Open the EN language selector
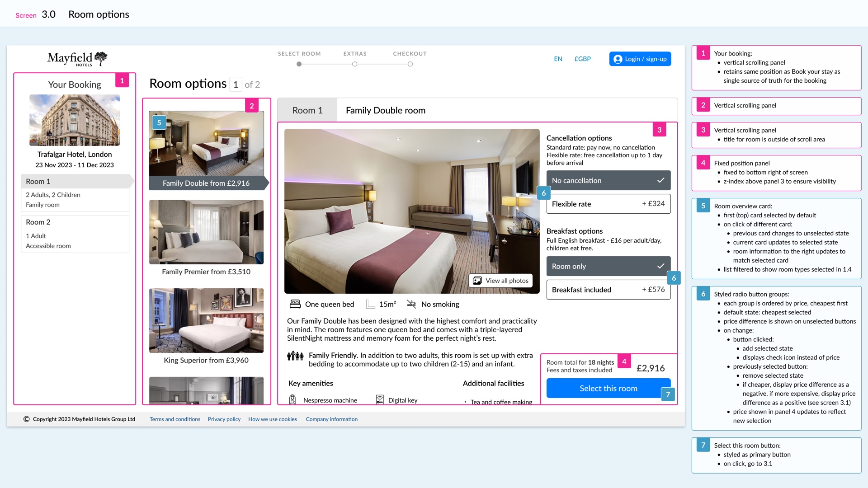Viewport: 868px width, 488px height. click(558, 59)
